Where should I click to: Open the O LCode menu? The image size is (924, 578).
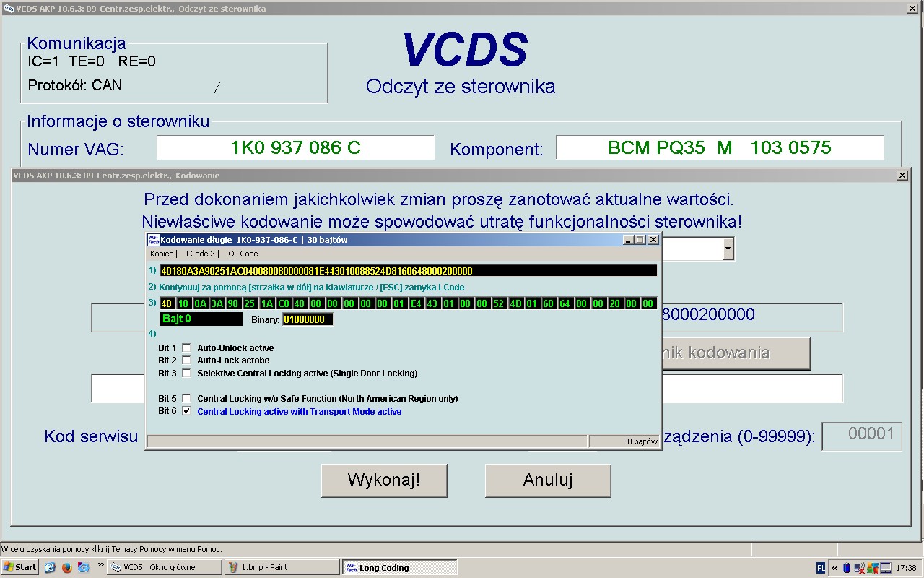click(243, 254)
